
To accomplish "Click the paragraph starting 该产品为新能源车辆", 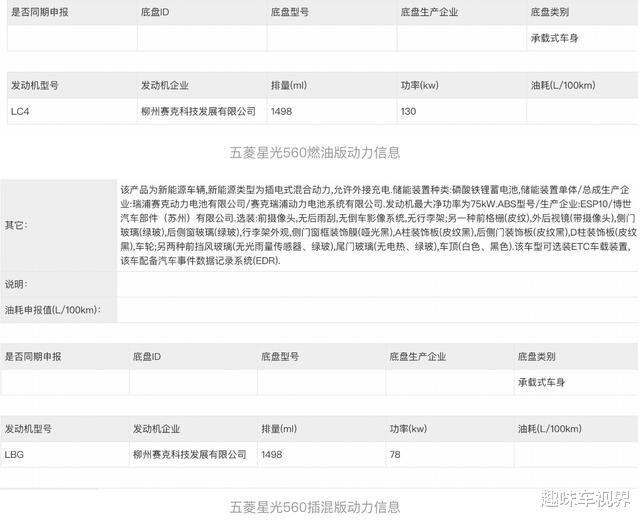I will [378, 225].
